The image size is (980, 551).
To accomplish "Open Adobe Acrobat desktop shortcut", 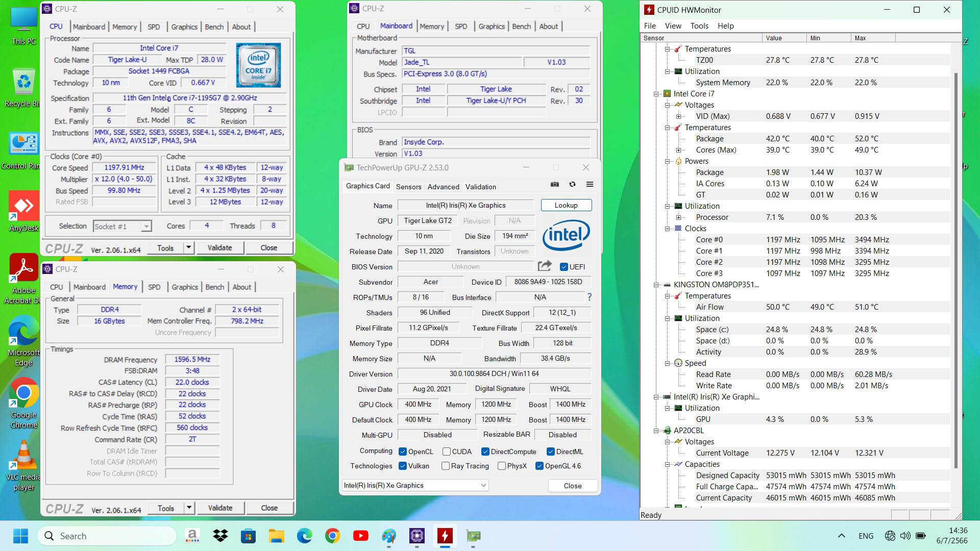I will (23, 279).
